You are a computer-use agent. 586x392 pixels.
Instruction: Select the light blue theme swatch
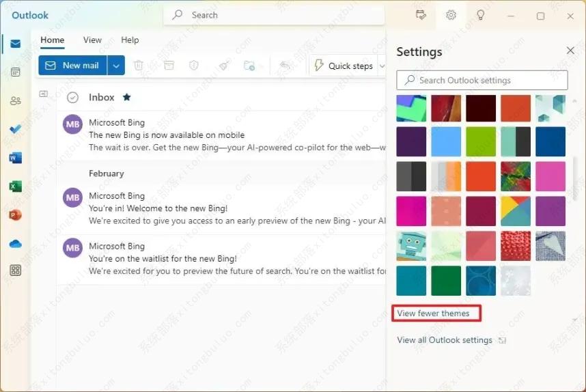pyautogui.click(x=446, y=141)
